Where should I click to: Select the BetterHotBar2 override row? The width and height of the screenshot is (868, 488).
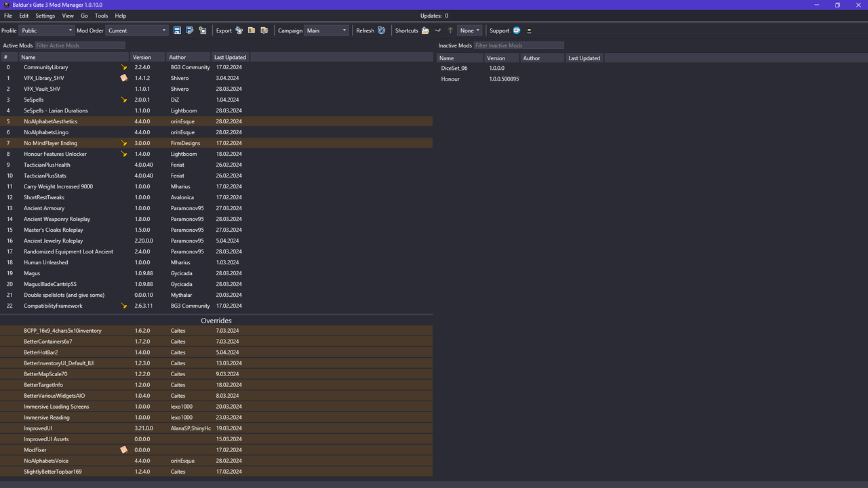[x=216, y=352]
